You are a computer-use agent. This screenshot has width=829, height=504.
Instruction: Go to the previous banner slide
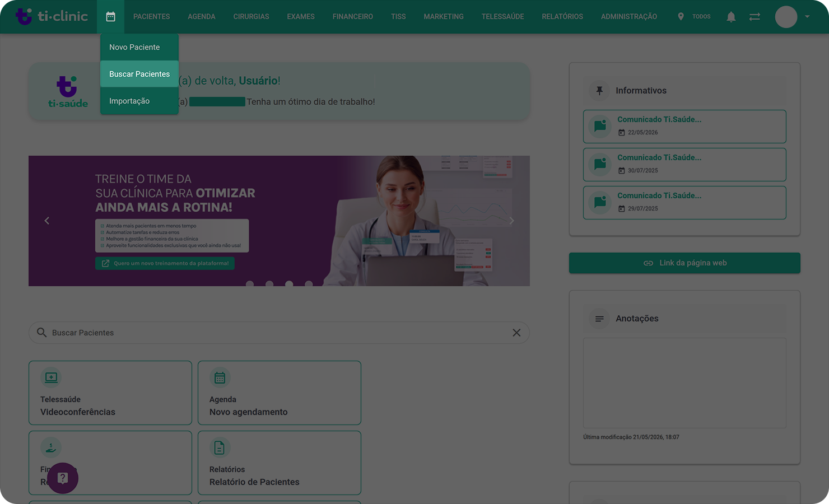47,221
